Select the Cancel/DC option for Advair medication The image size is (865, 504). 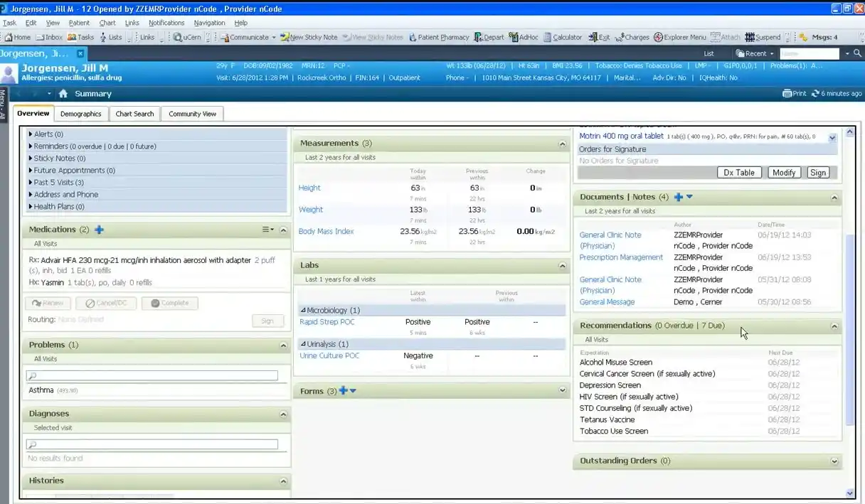tap(107, 302)
